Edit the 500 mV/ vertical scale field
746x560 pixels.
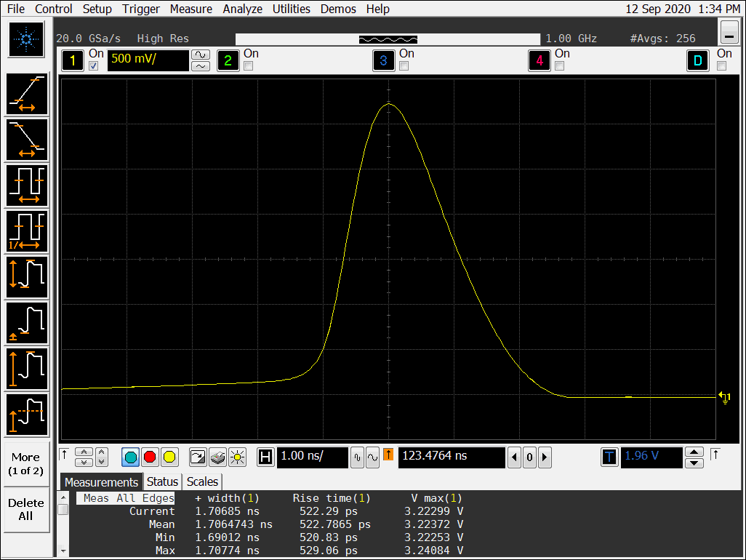(x=148, y=60)
